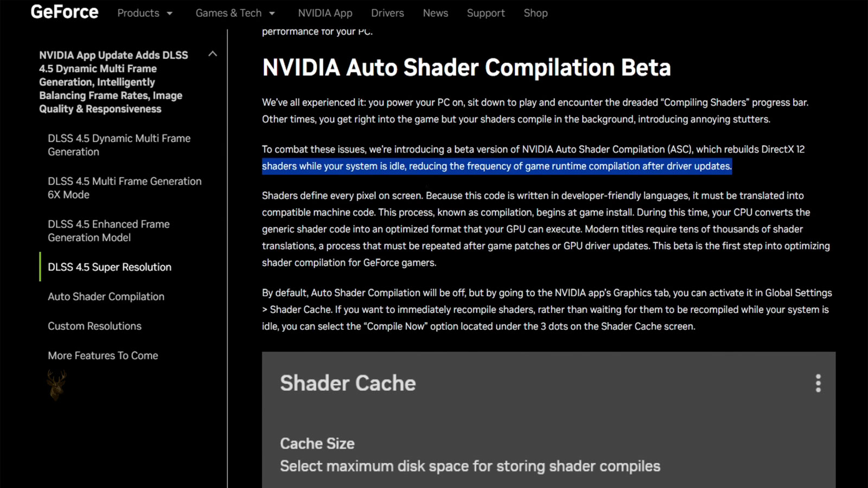Click the Shader Cache settings screenshot
The height and width of the screenshot is (488, 868).
click(x=548, y=420)
